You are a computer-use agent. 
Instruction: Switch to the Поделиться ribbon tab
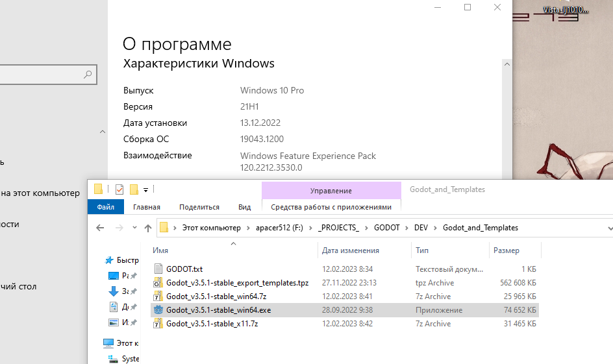199,207
